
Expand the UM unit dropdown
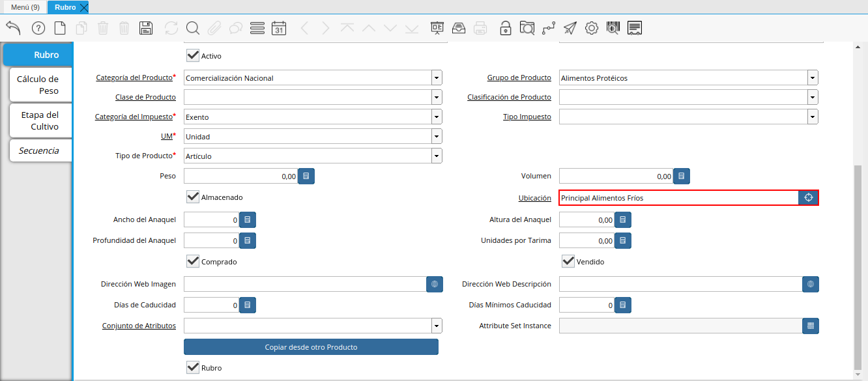coord(437,137)
